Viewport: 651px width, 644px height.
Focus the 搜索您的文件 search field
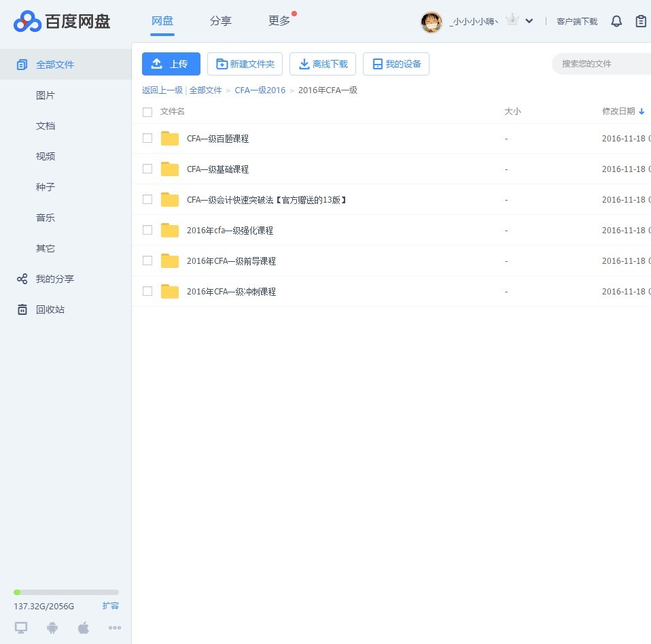pyautogui.click(x=601, y=64)
